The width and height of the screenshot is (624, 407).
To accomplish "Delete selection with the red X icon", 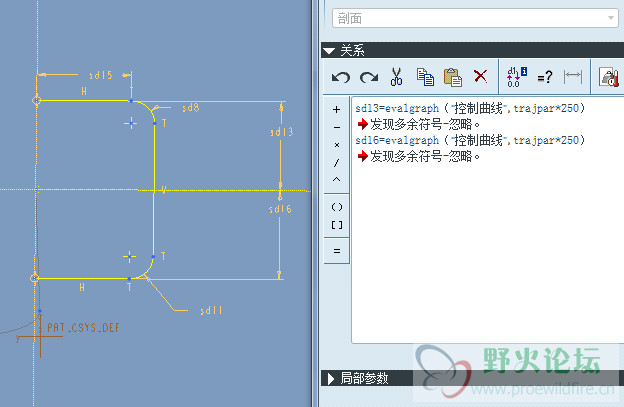I will point(480,76).
